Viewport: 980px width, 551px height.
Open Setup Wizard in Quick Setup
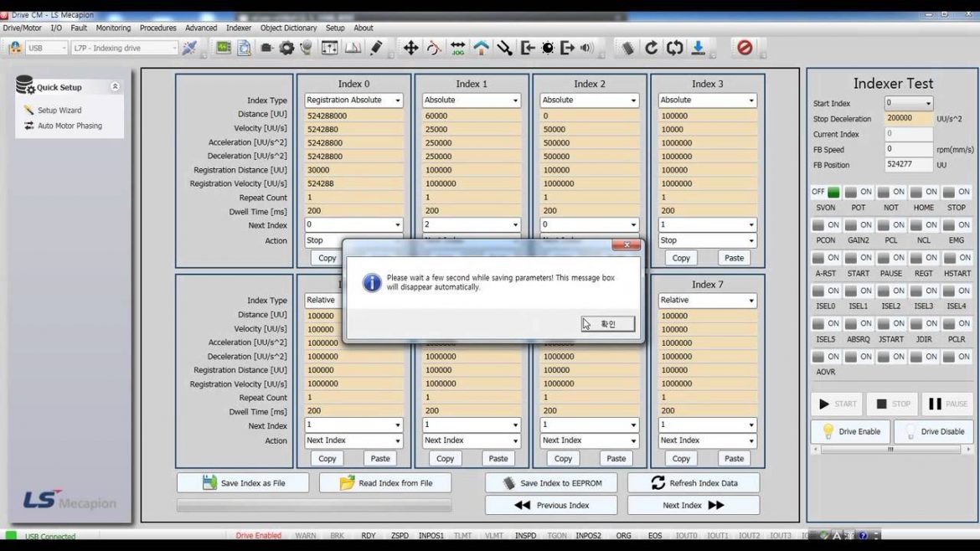click(59, 110)
